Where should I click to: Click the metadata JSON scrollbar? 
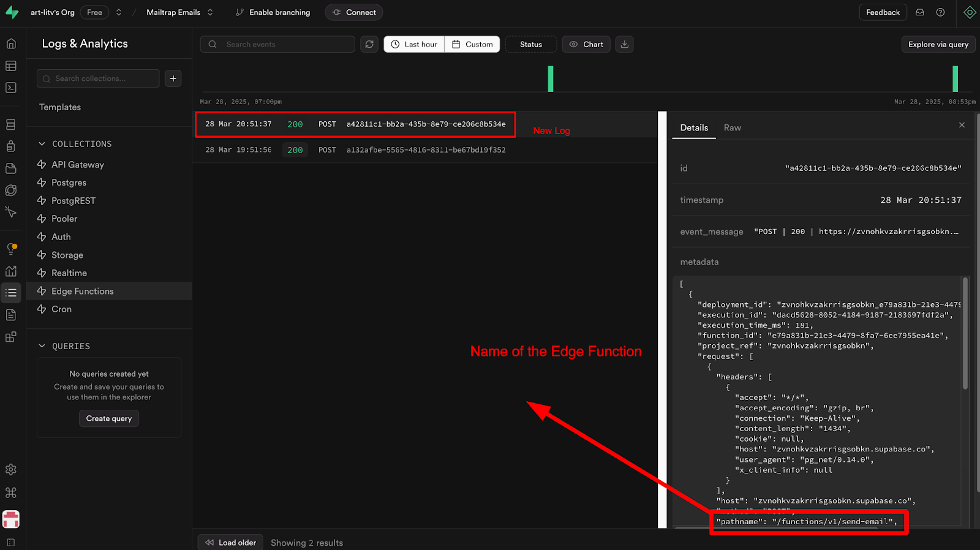965,334
